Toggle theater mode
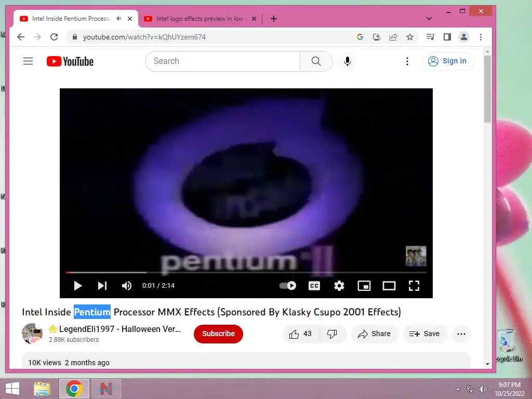 [x=389, y=286]
